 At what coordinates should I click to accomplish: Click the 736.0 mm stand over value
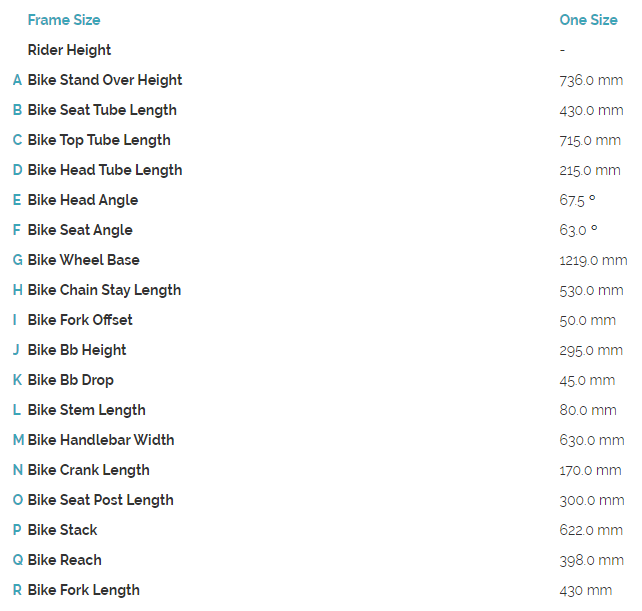tap(591, 80)
